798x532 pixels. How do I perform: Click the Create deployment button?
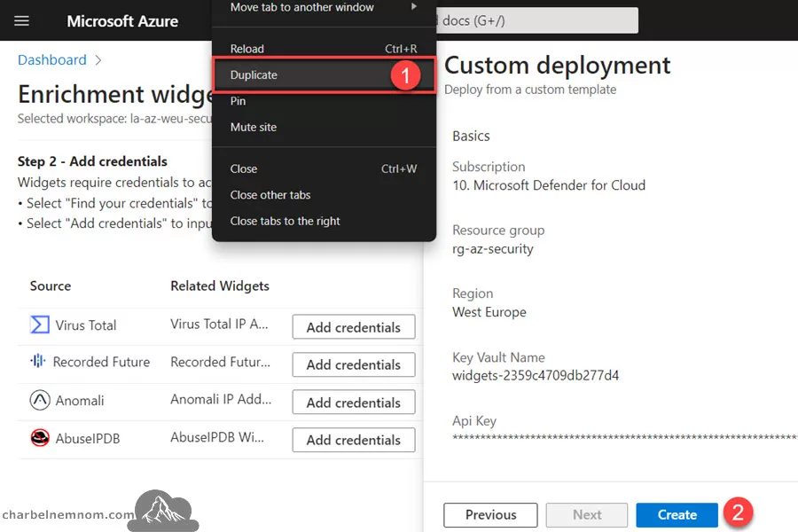coord(677,515)
